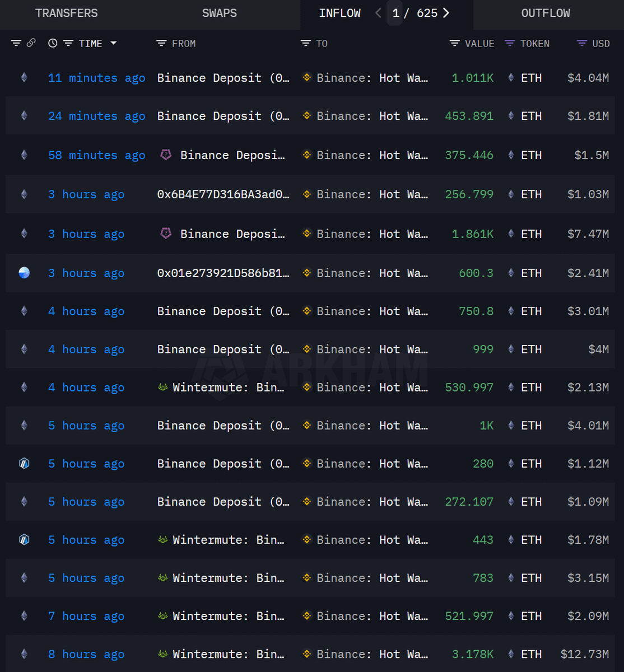Click the Arbitrum chain icon on 280 row
Screen dimensions: 624x672
24,463
